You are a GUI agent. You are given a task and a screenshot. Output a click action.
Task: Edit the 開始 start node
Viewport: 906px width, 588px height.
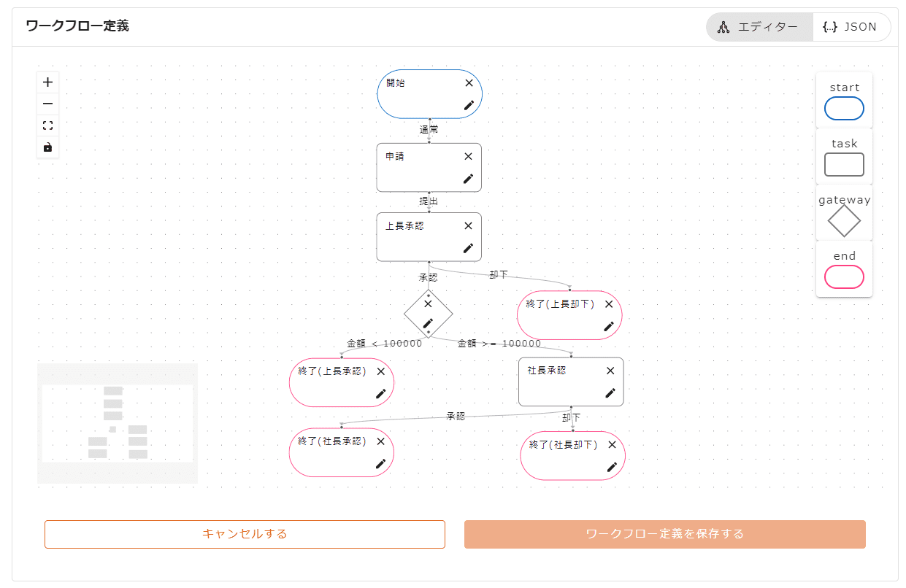469,105
